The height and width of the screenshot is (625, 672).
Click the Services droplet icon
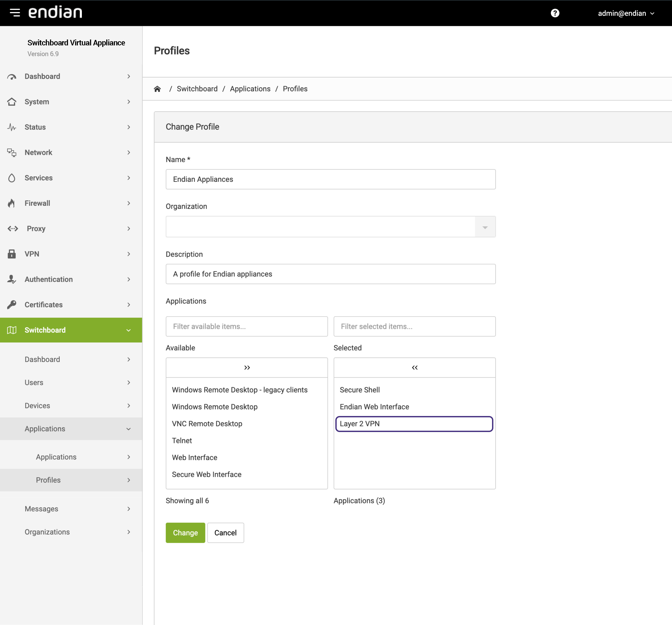click(12, 178)
